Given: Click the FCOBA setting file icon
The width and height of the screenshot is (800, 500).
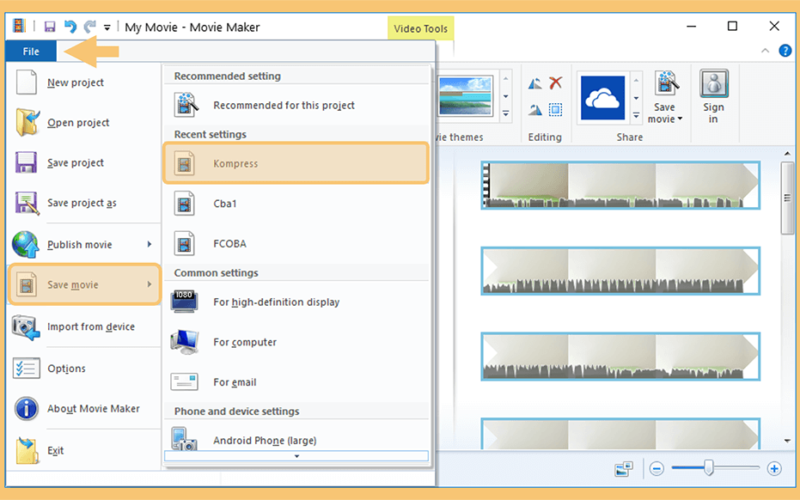Looking at the screenshot, I should tap(184, 244).
